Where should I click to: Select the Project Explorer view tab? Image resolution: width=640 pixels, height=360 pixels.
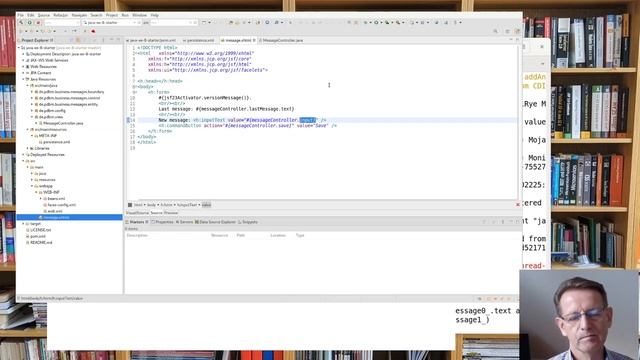[x=37, y=40]
